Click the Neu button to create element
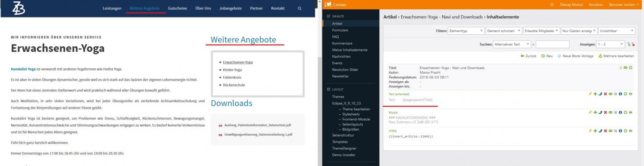 tap(547, 56)
